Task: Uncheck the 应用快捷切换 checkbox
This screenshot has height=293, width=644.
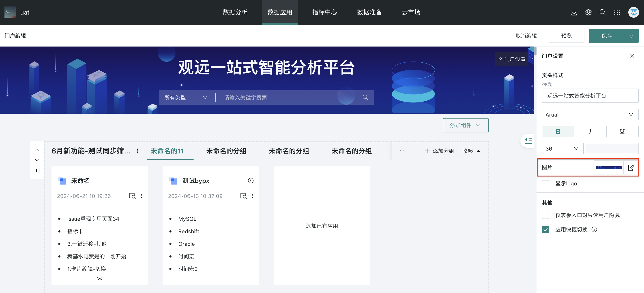Action: pos(545,229)
